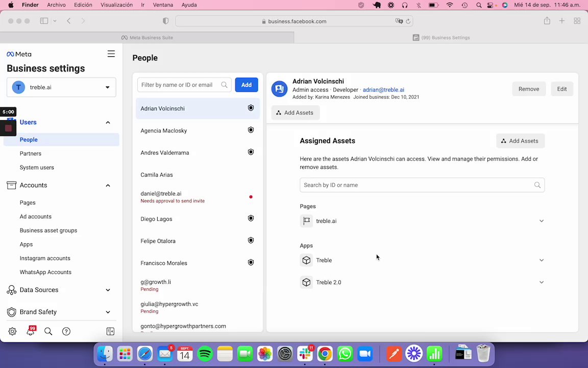Expand the Data Sources section

click(108, 290)
